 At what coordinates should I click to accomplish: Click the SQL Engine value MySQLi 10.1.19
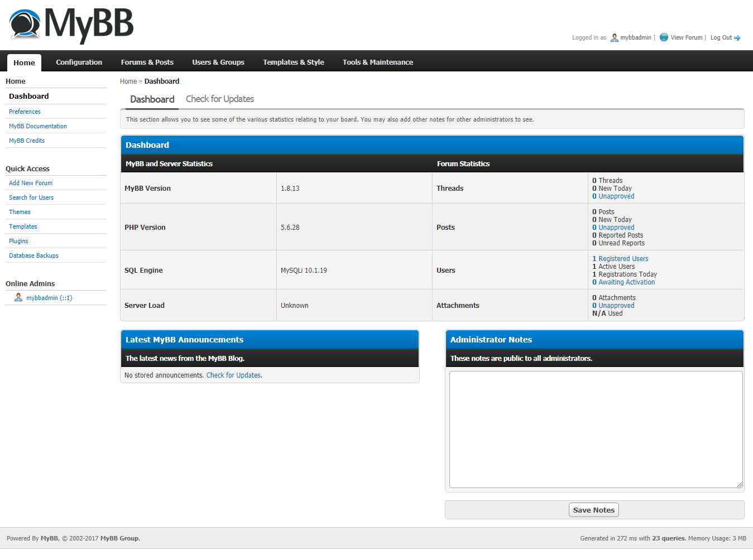(304, 271)
